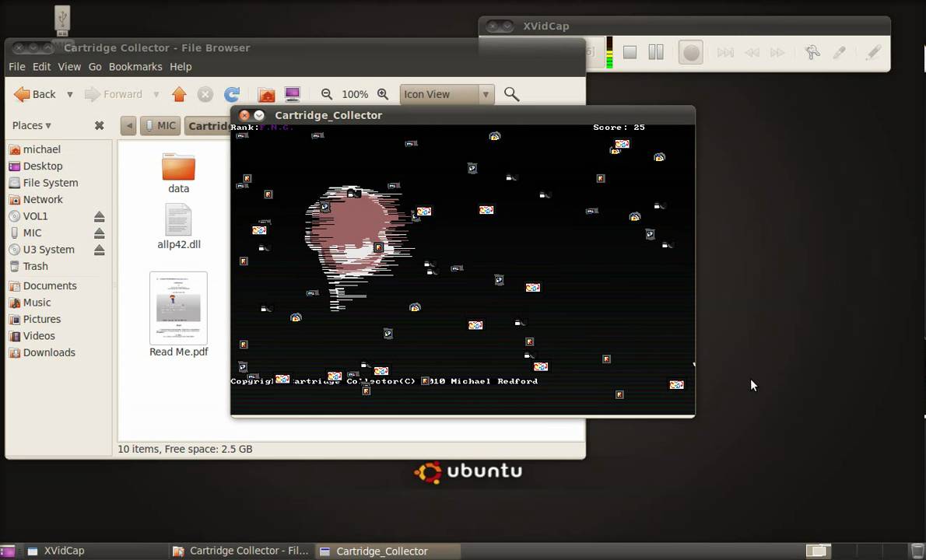Zoom out in the File Browser
Viewport: 926px width, 560px height.
point(327,94)
